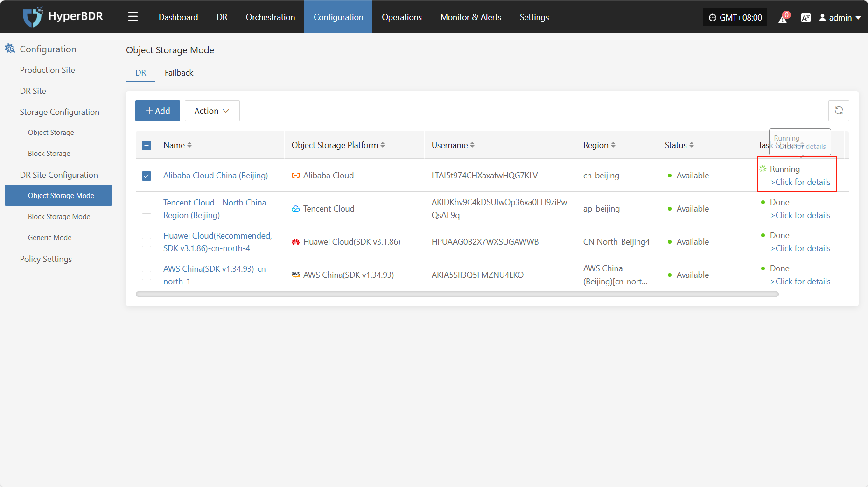Uncheck the Alibaba Cloud China (Beijing) row

pos(147,176)
